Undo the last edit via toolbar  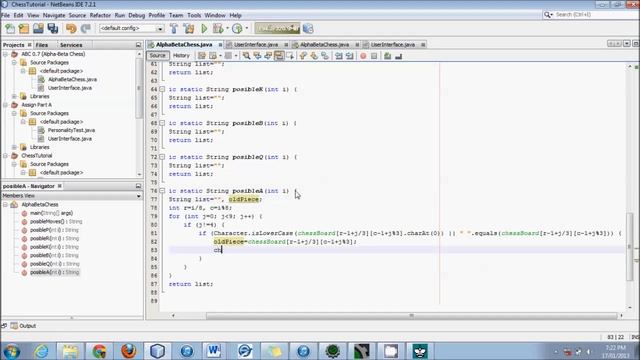click(71, 29)
